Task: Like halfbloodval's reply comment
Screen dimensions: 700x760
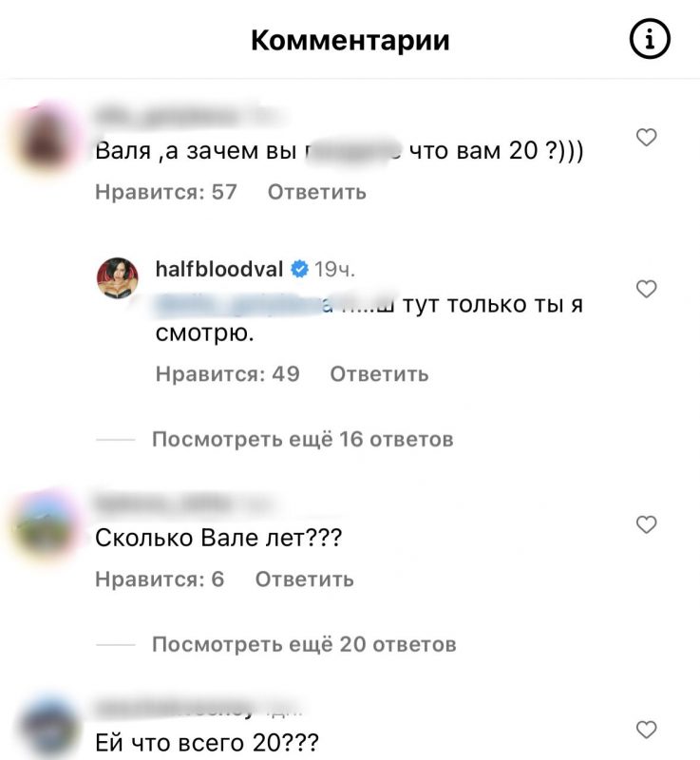Action: (646, 289)
